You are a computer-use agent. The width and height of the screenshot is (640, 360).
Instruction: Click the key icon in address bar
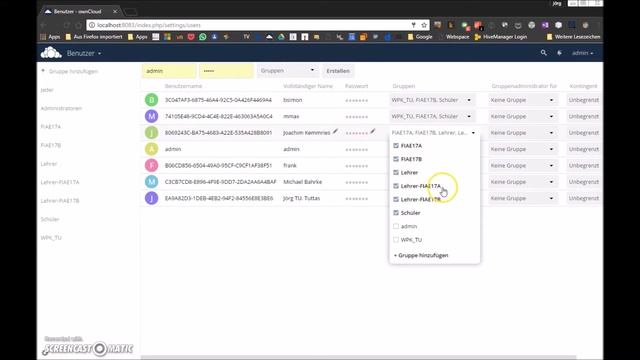point(413,25)
